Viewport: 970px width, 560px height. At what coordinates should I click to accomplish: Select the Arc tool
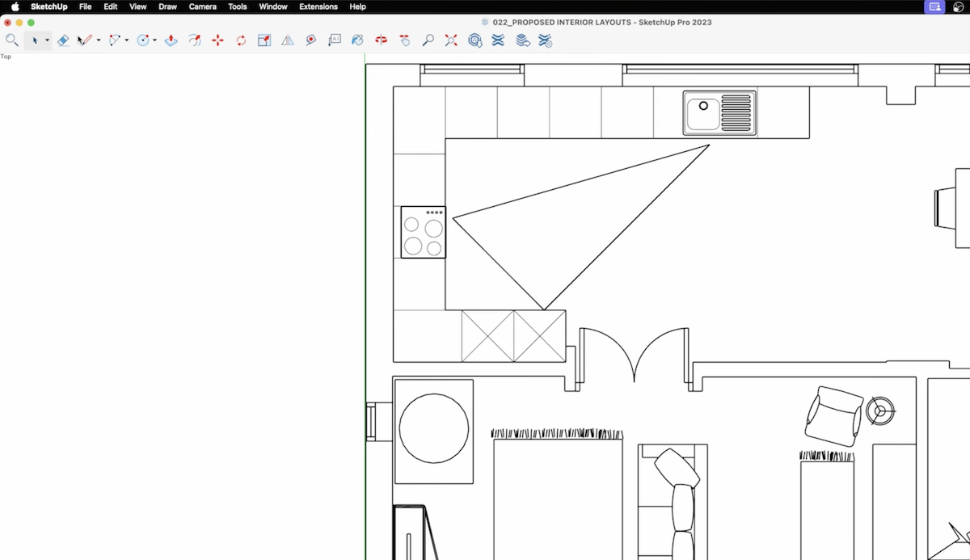[x=115, y=40]
